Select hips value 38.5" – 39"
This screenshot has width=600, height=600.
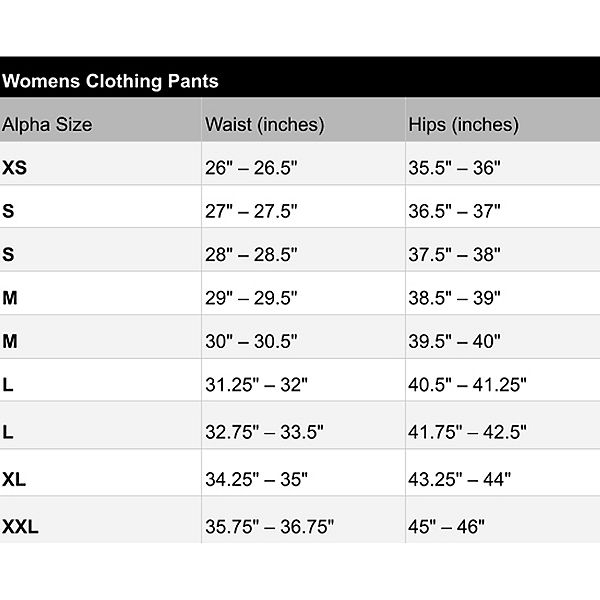(454, 298)
